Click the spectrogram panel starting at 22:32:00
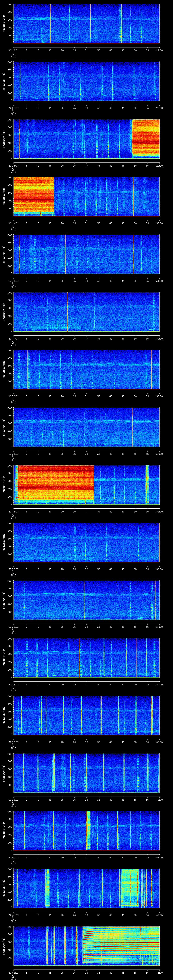The width and height of the screenshot is (173, 980). (x=86, y=369)
